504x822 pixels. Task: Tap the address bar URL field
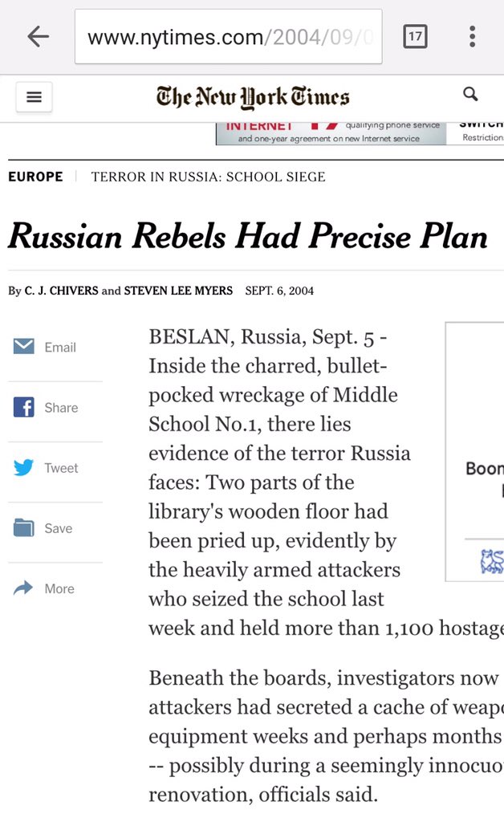[x=229, y=37]
